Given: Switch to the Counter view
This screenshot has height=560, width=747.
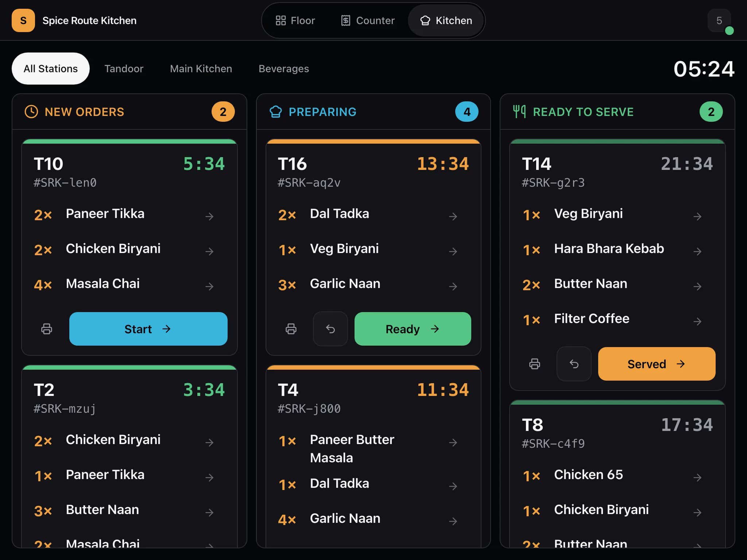Looking at the screenshot, I should pyautogui.click(x=368, y=20).
